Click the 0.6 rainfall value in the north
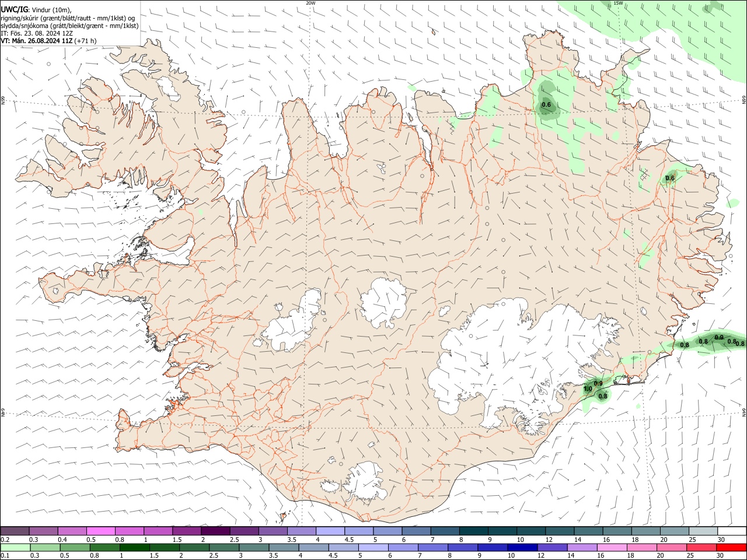747x560 pixels. (x=546, y=105)
